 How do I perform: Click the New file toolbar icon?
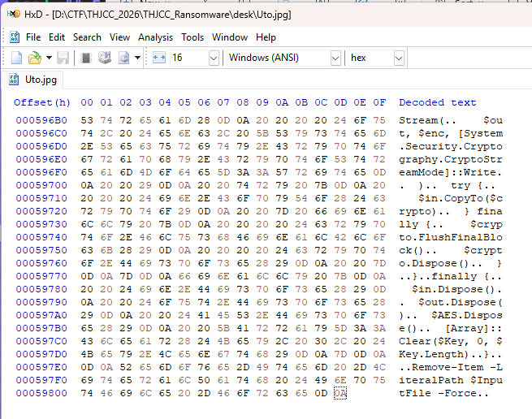click(x=16, y=58)
